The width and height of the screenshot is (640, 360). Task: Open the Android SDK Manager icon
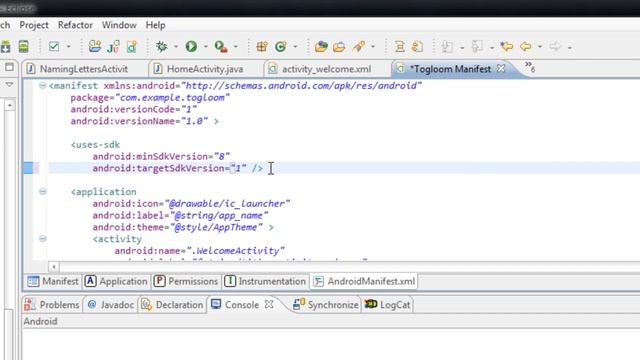click(5, 47)
